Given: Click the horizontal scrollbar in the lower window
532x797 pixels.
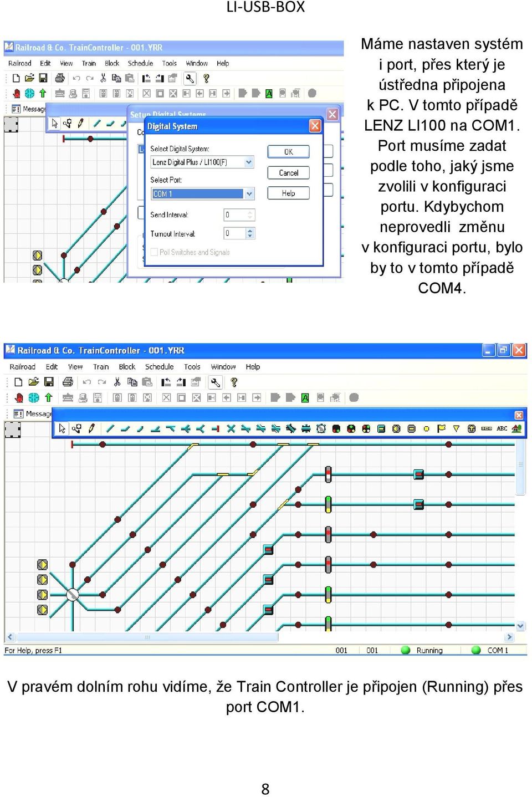Looking at the screenshot, I should tap(259, 637).
